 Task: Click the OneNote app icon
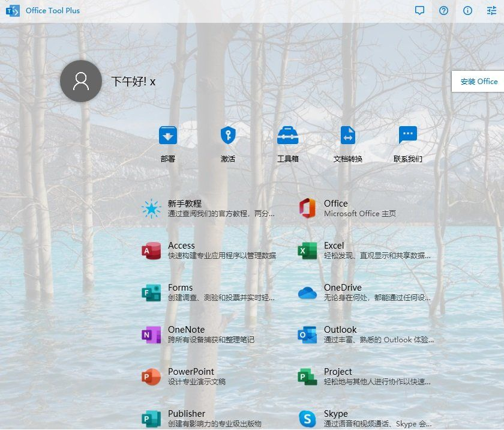coord(151,335)
